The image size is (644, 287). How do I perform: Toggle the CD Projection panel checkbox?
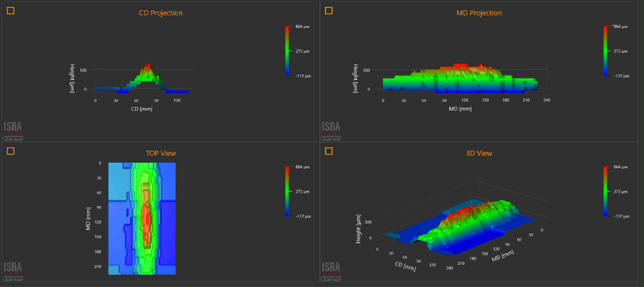point(11,11)
